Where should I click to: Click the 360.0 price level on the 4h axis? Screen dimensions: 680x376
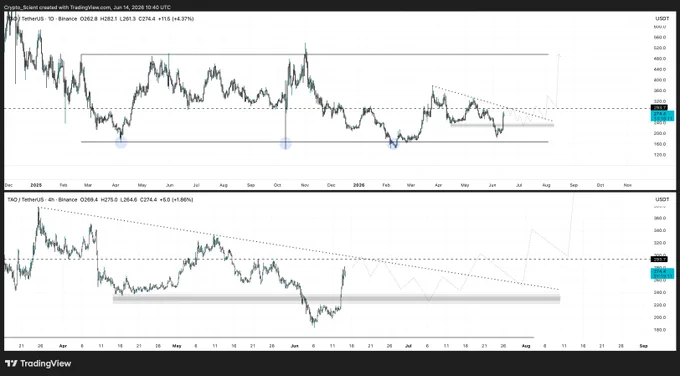(659, 218)
